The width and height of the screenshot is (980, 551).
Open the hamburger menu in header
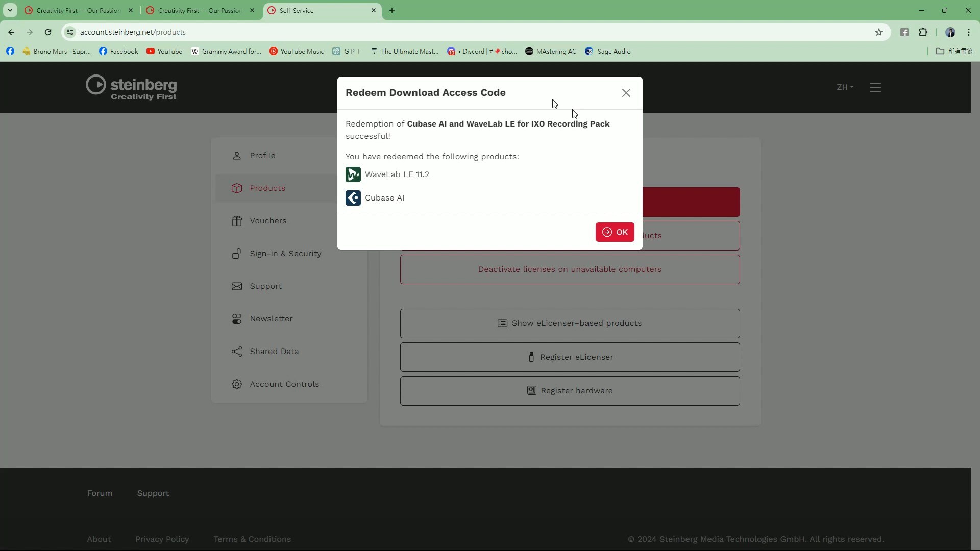[x=875, y=87]
